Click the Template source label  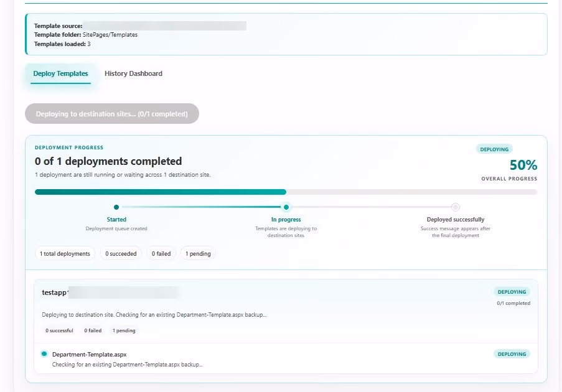58,26
